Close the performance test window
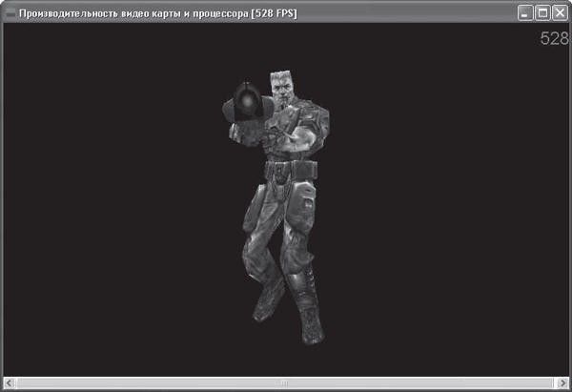This screenshot has width=572, height=392. point(560,13)
